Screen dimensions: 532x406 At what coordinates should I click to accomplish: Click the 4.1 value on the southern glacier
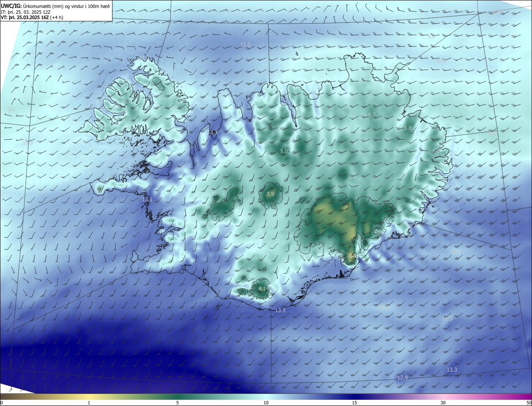262,289
